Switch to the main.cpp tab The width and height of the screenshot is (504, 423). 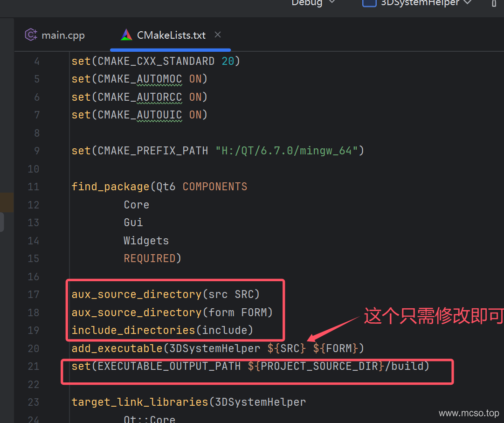pos(55,35)
